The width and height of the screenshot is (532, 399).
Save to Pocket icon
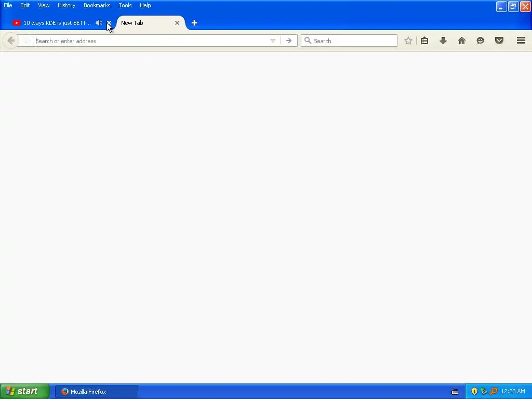pyautogui.click(x=499, y=41)
